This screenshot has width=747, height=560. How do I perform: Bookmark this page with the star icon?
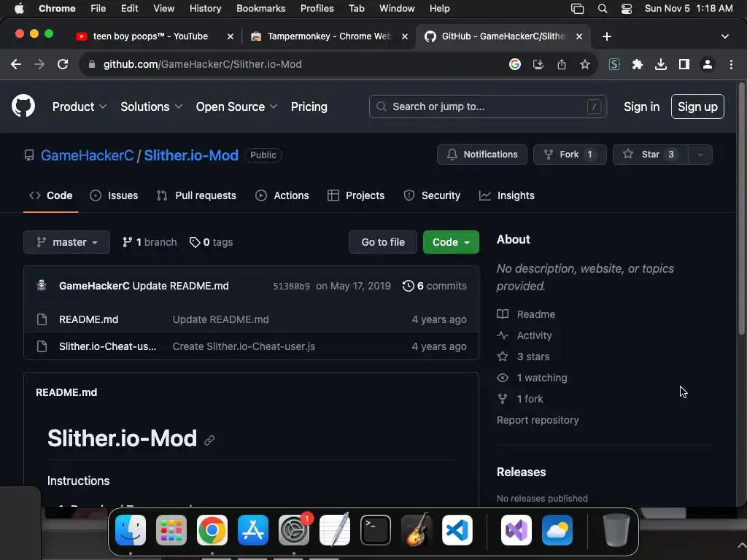pyautogui.click(x=585, y=64)
